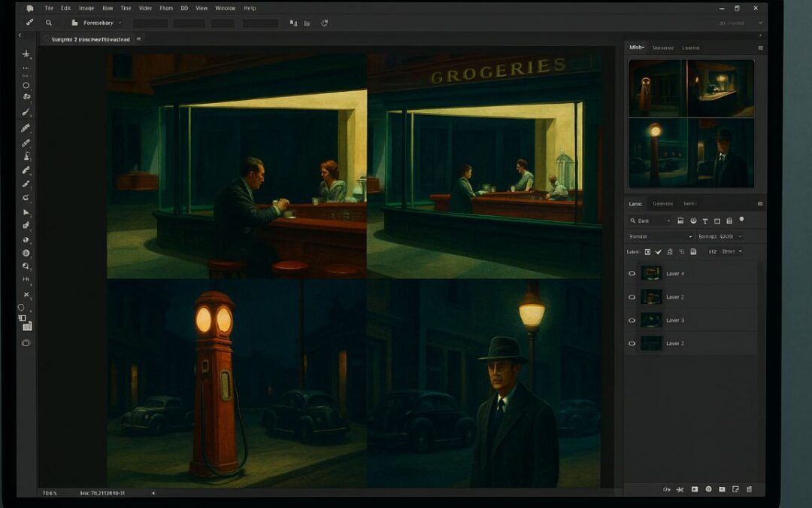The height and width of the screenshot is (508, 812).
Task: Open the opacity value dropdown arrow
Action: point(740,236)
